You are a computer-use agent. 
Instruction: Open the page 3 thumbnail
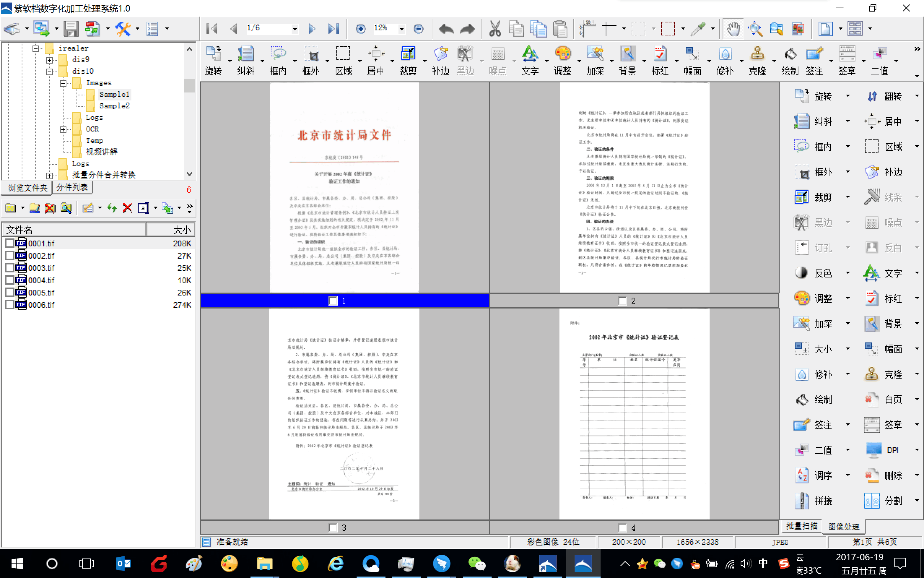344,414
